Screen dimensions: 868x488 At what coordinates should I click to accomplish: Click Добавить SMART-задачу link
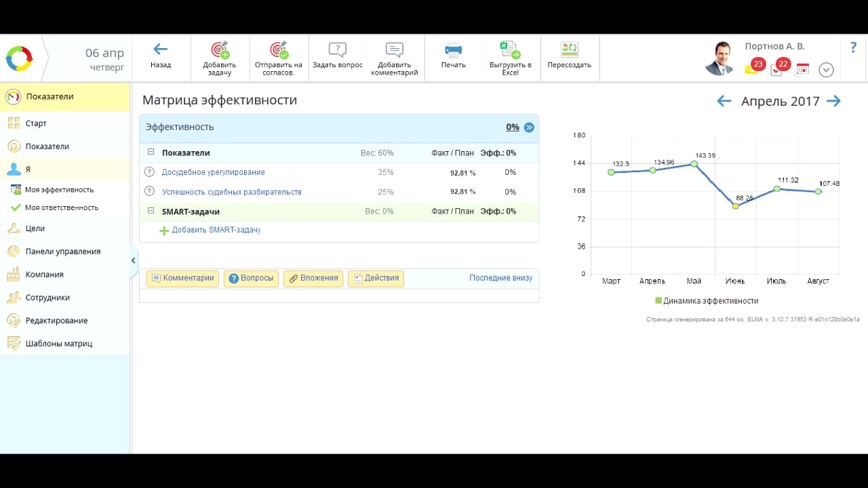coord(216,230)
